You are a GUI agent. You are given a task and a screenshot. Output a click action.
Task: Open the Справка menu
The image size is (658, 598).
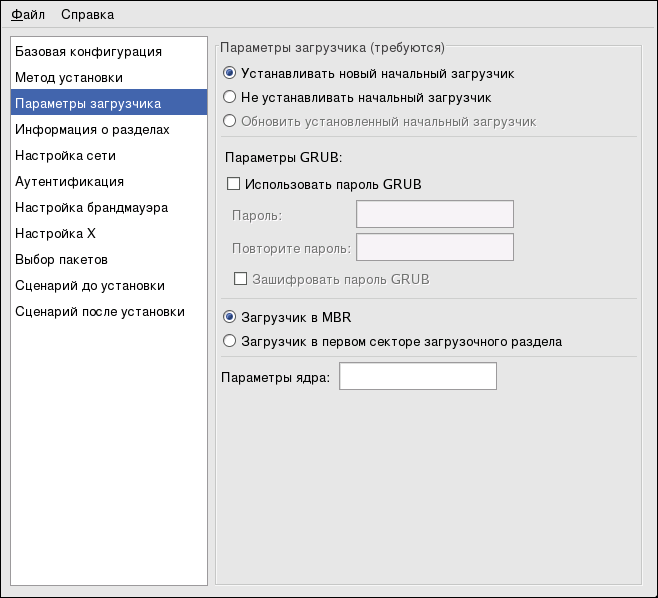(87, 15)
